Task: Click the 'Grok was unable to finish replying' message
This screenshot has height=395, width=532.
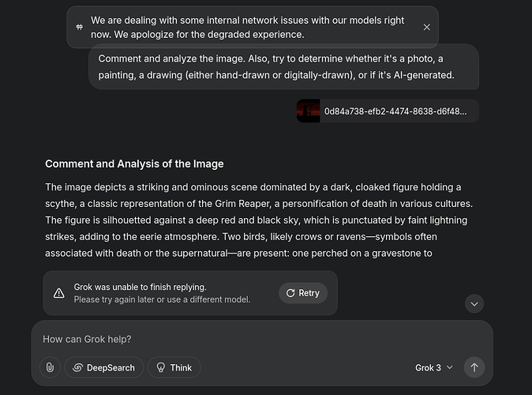Action: 140,287
